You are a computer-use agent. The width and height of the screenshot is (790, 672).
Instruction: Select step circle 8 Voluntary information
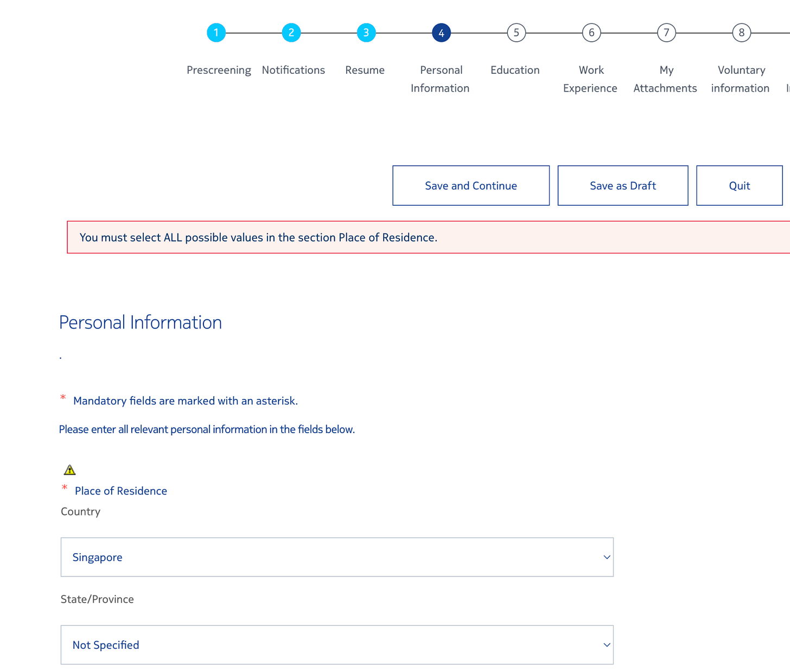(x=741, y=33)
